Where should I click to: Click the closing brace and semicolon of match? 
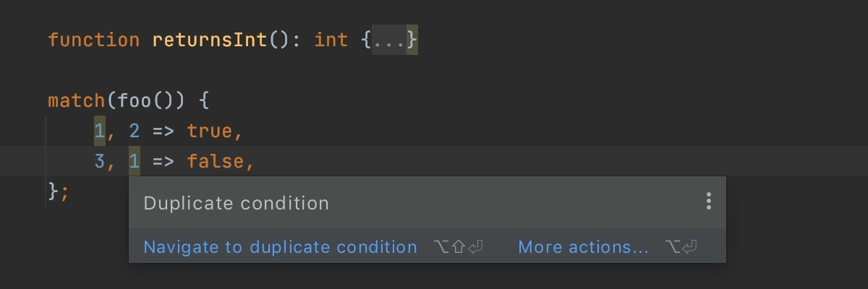point(59,191)
